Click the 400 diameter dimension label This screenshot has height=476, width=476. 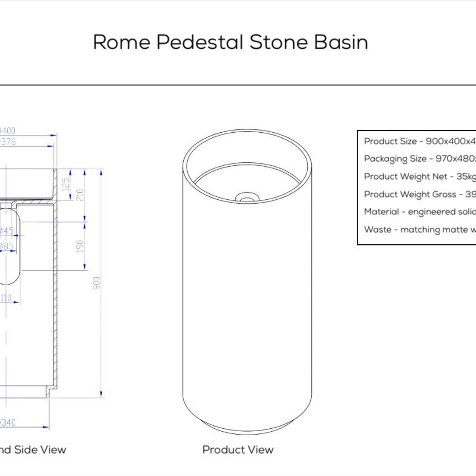[x=7, y=131]
